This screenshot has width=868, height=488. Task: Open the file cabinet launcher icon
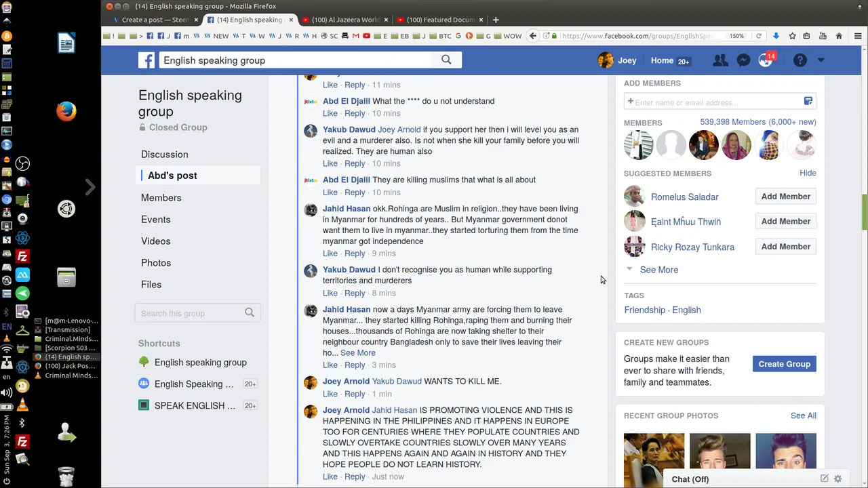click(66, 277)
